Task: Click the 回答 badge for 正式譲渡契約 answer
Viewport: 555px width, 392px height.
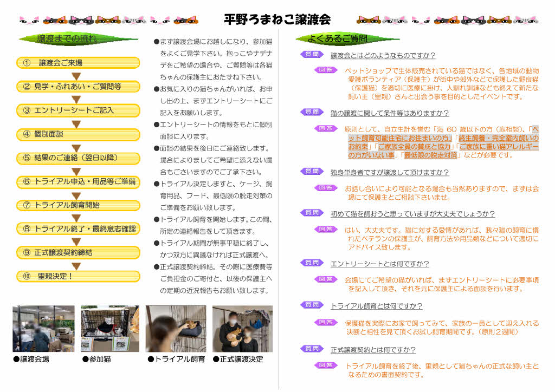Action: (x=326, y=365)
